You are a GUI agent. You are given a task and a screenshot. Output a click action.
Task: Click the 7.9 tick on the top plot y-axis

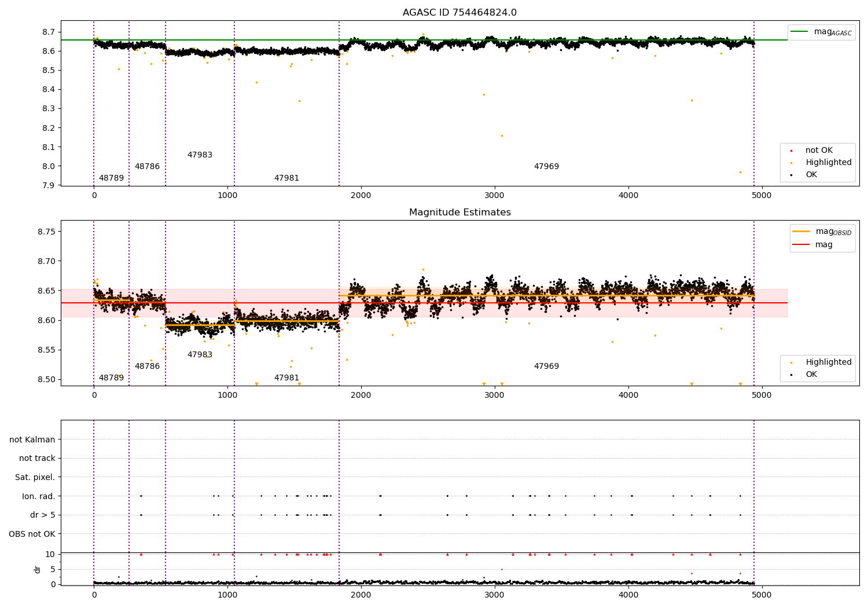coord(49,185)
